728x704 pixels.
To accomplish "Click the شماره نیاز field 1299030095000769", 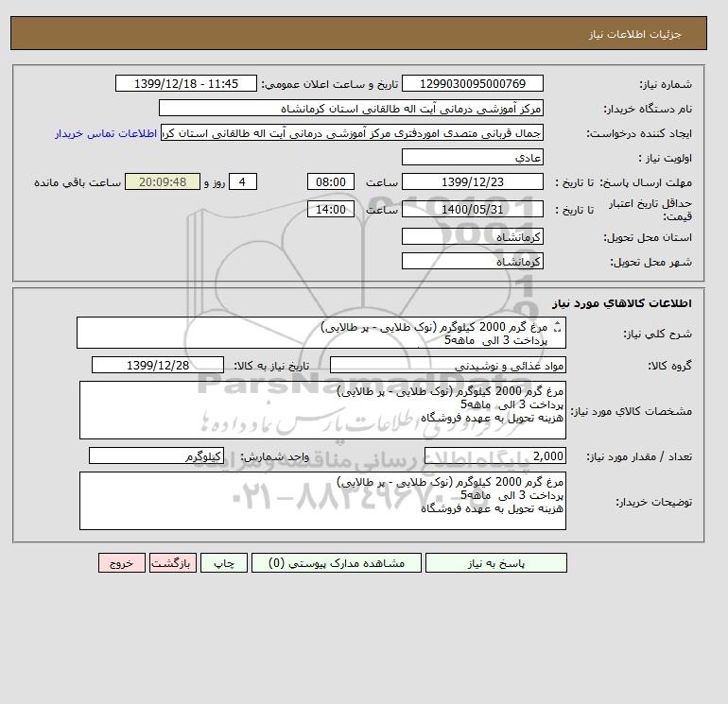I will pyautogui.click(x=472, y=84).
